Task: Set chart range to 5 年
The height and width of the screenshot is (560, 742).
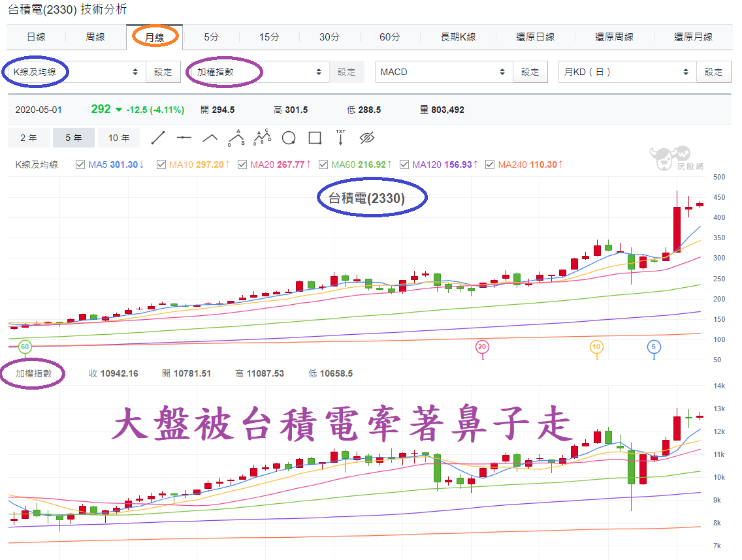Action: (x=74, y=138)
